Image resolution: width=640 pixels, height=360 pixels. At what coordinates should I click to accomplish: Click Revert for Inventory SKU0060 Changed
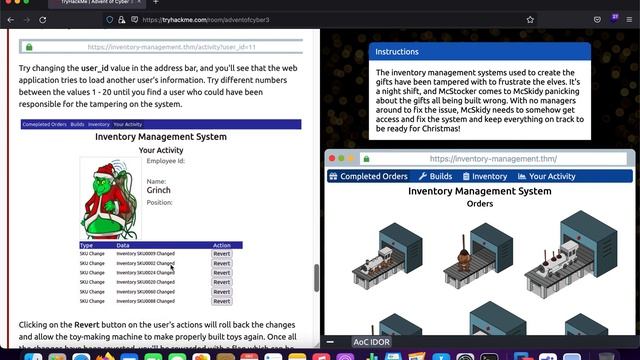(222, 292)
